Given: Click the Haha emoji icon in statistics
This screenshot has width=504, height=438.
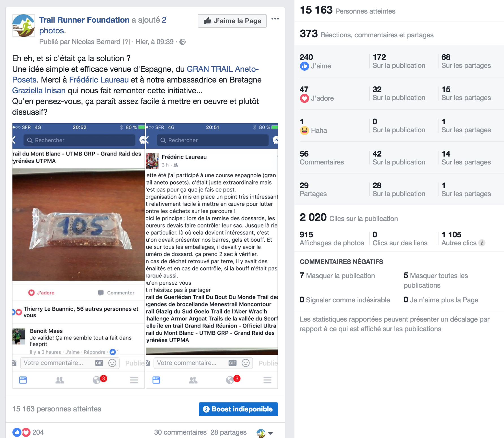Looking at the screenshot, I should pos(304,131).
